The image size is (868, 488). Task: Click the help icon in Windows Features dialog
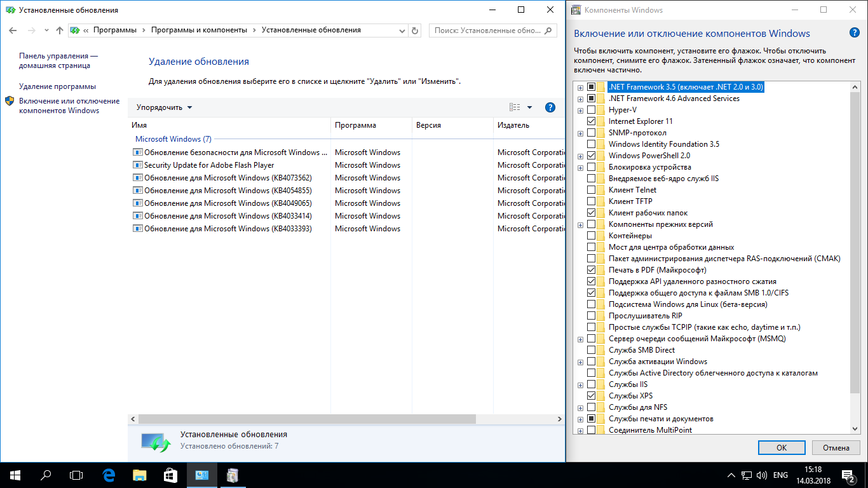pyautogui.click(x=854, y=34)
